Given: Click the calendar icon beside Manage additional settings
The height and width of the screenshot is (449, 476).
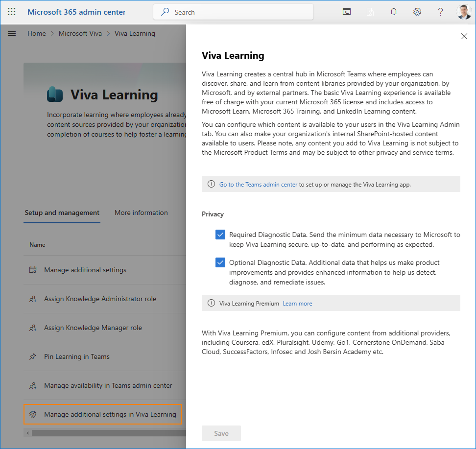Looking at the screenshot, I should [x=33, y=270].
